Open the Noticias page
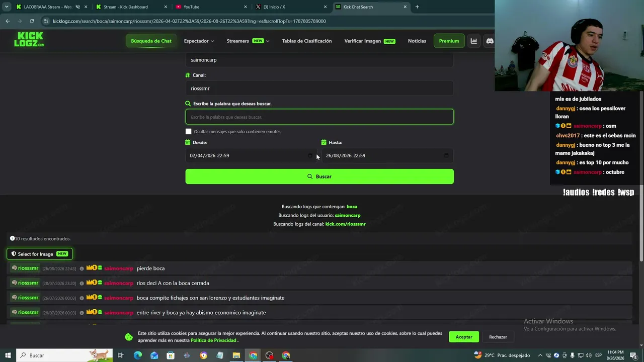The image size is (644, 362). tap(417, 41)
